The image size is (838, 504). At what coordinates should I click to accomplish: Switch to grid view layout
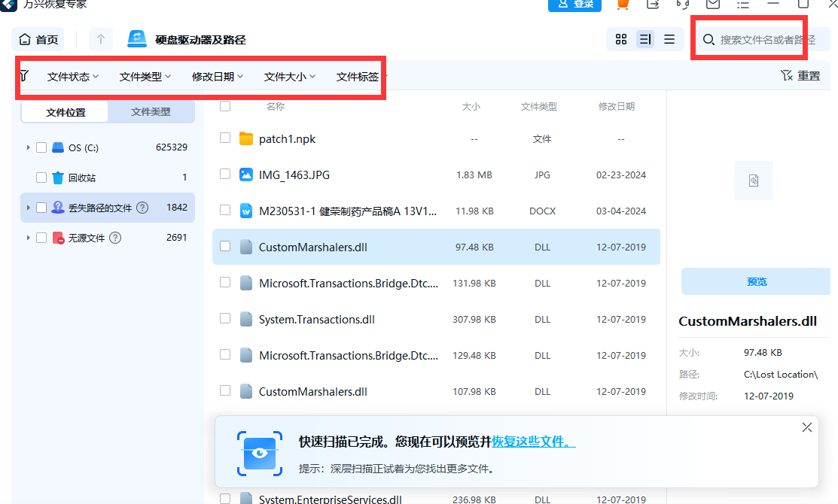point(620,38)
